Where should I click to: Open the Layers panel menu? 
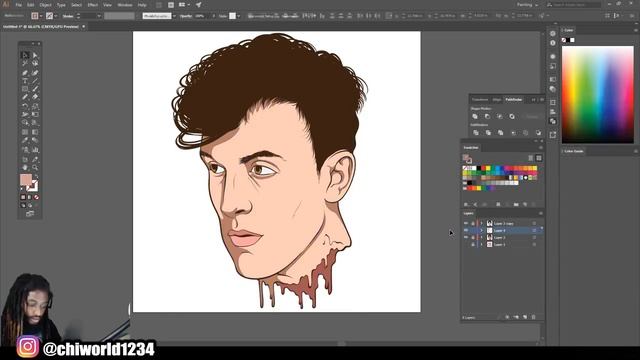click(x=541, y=213)
